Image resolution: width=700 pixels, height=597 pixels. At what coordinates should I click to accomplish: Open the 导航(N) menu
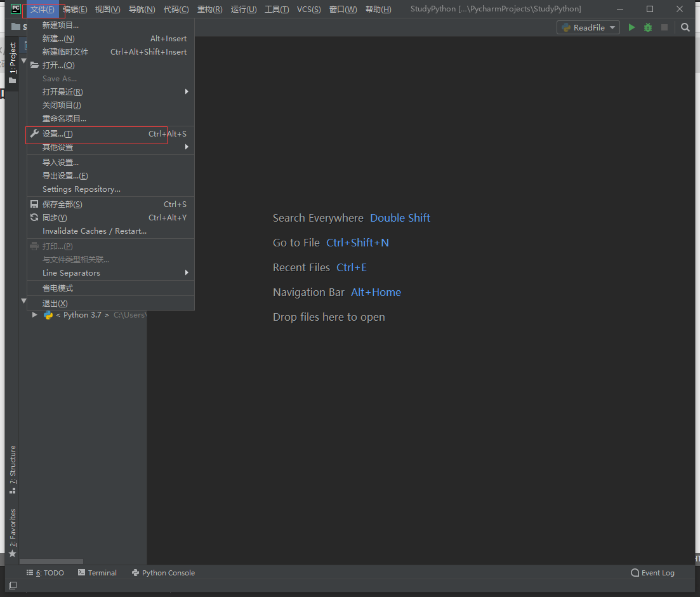(142, 10)
